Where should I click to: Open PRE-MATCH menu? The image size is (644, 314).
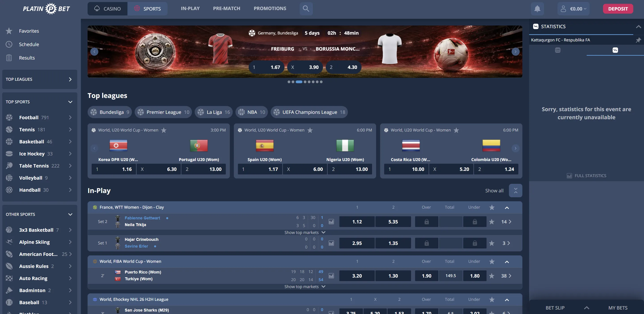pos(226,8)
